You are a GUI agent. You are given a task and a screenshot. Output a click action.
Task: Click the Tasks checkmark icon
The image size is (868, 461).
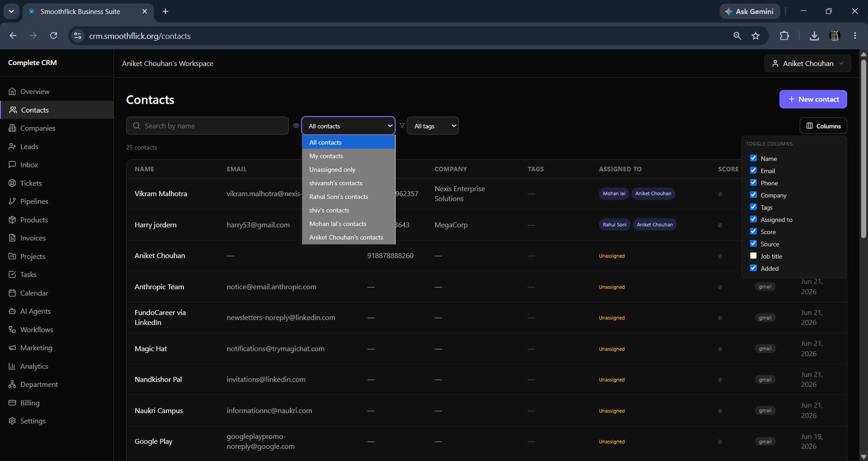(x=12, y=274)
